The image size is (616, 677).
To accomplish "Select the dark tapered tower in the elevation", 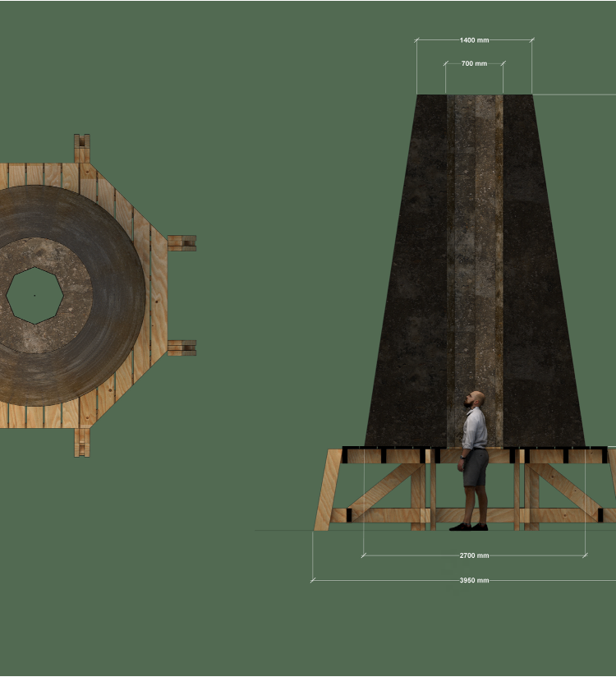I will (x=475, y=270).
